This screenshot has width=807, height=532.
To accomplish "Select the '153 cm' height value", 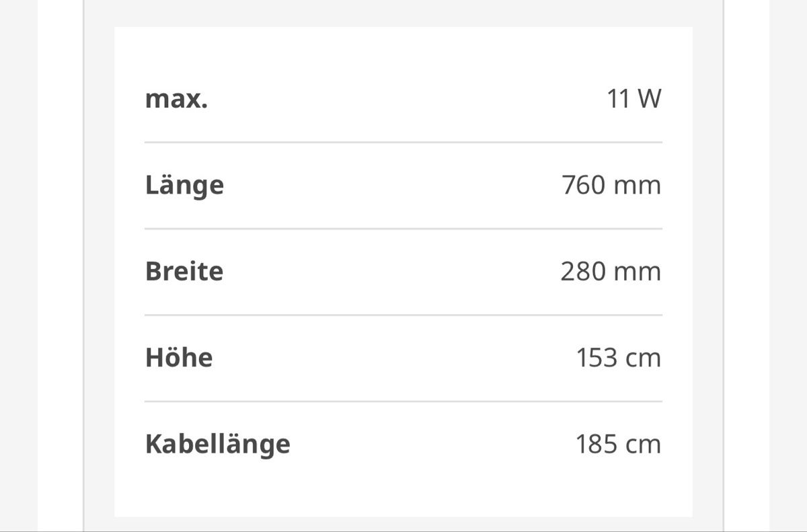I will [x=618, y=358].
